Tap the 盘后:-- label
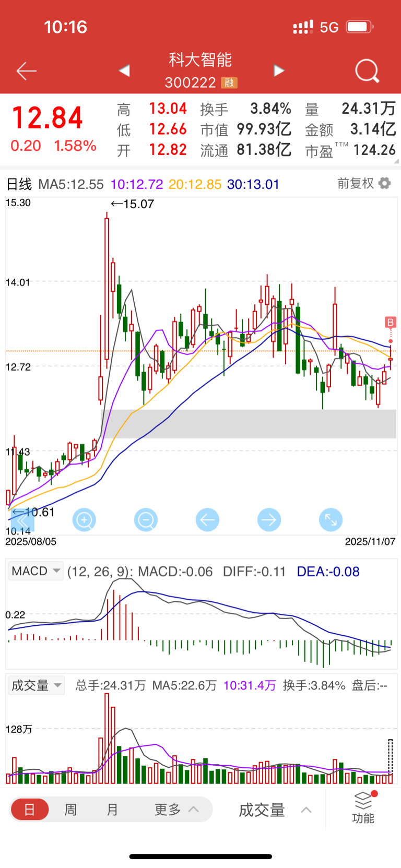 (370, 685)
